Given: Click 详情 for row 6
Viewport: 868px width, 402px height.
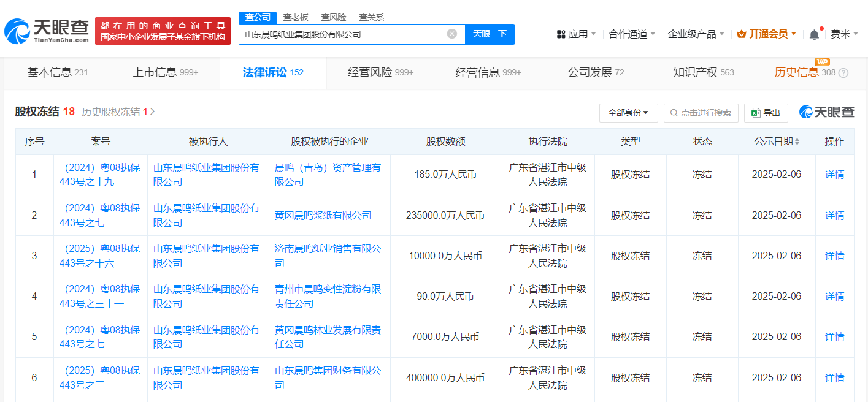Looking at the screenshot, I should coord(834,377).
